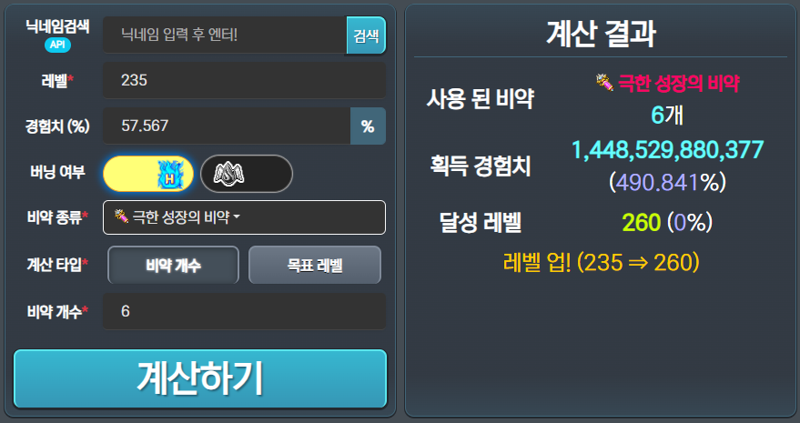Click the potion icon in 비약 종류 dropdown

click(121, 216)
